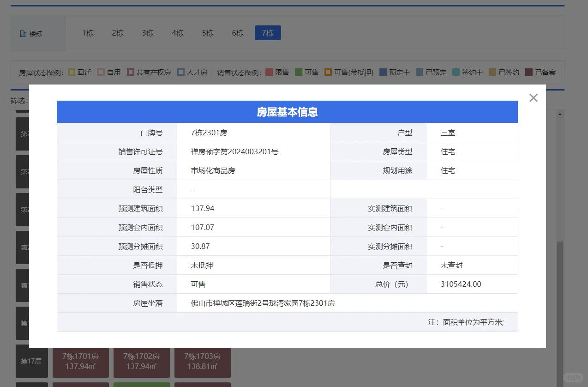Viewport: 588px width, 387px height.
Task: Click the 住宅 value beside 规划用途
Action: point(448,170)
